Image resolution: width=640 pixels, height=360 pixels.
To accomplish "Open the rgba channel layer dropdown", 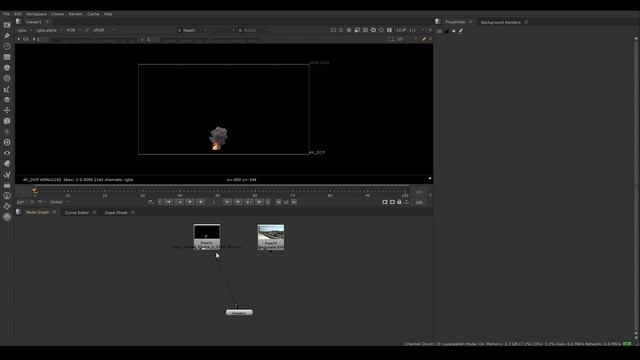I will pyautogui.click(x=24, y=30).
